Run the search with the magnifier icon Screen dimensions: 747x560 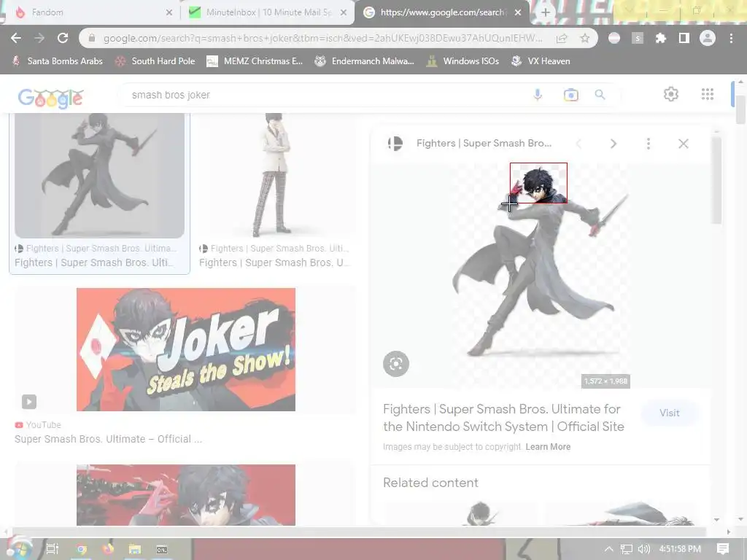click(x=600, y=95)
